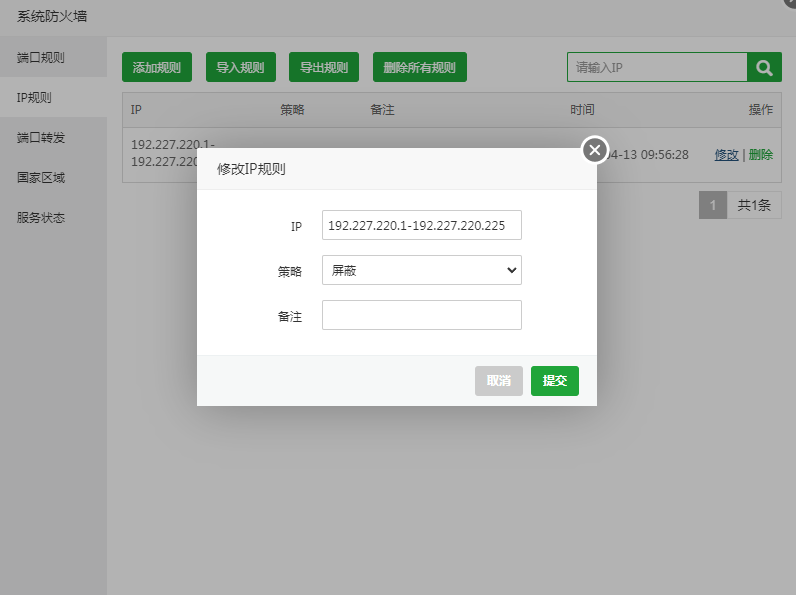Click the IP address range input field
The width and height of the screenshot is (796, 595).
(x=421, y=225)
